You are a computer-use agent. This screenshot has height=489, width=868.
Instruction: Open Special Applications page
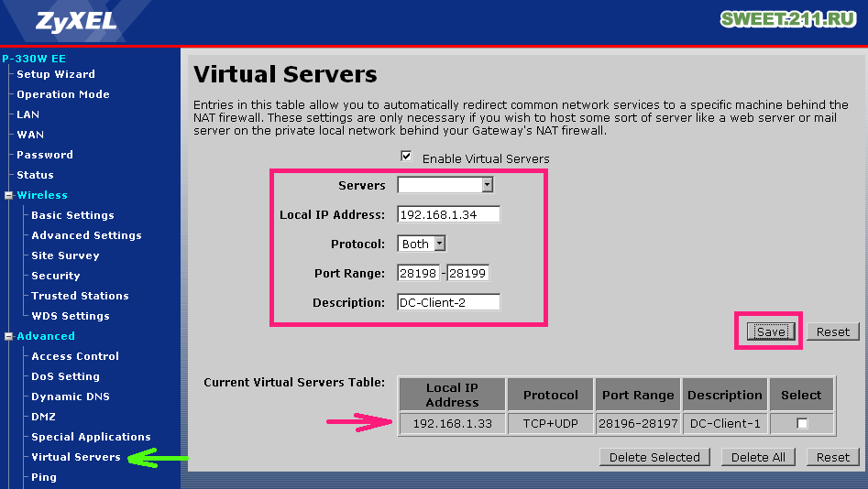click(91, 437)
